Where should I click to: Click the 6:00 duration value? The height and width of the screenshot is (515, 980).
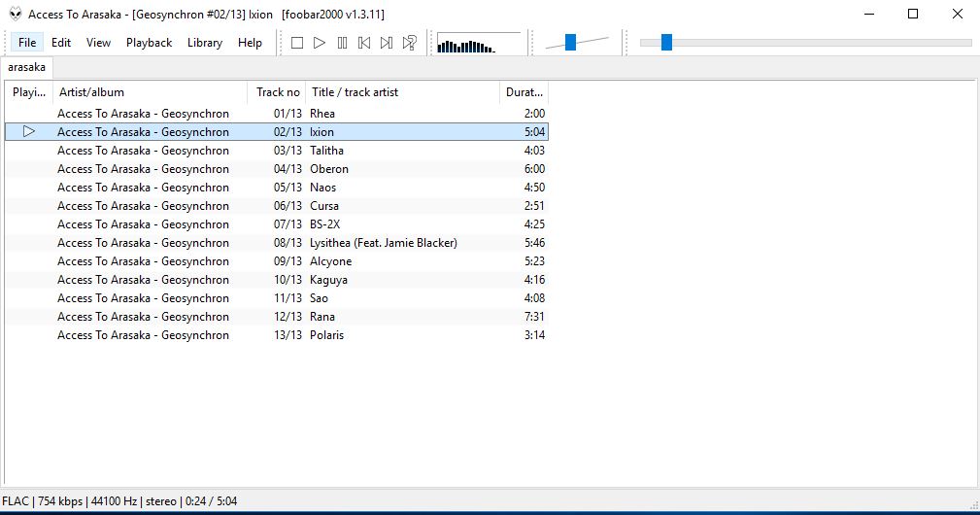[x=534, y=169]
